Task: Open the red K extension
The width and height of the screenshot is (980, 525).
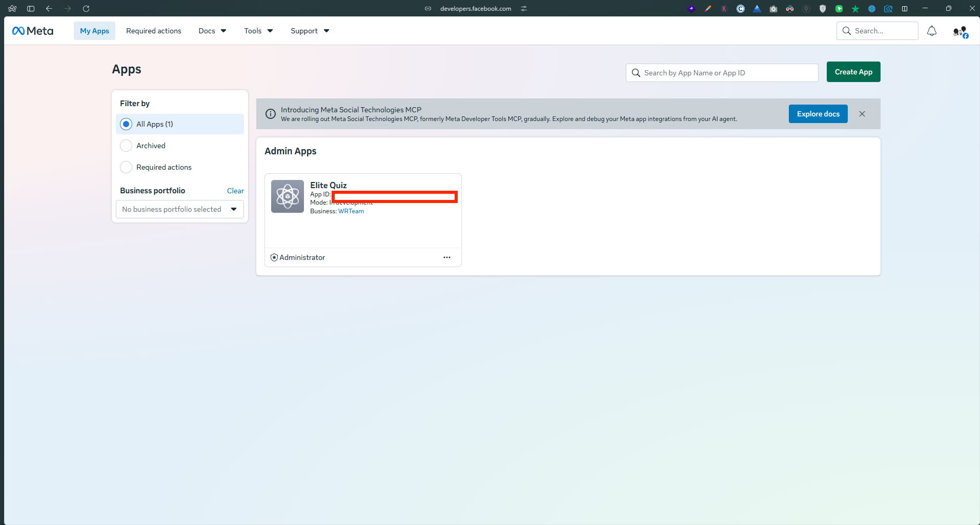Action: click(724, 9)
